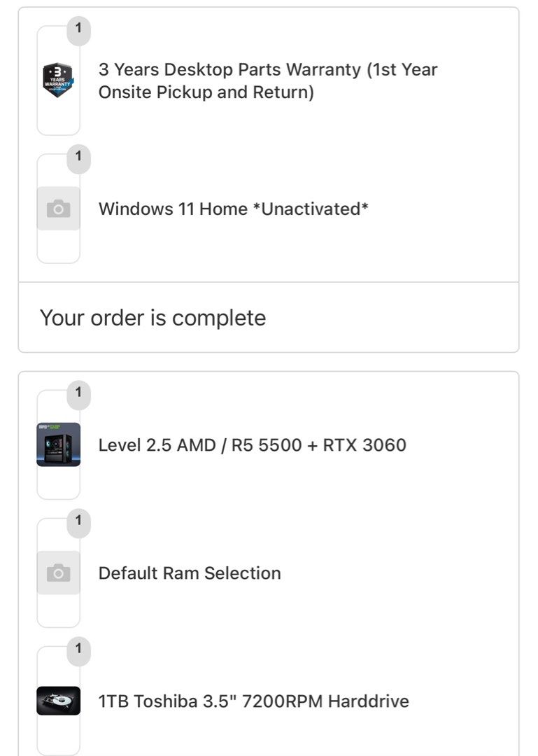Screen dimensions: 538x756
Task: Click the Toshiba harddrive platter image
Action: pos(58,701)
